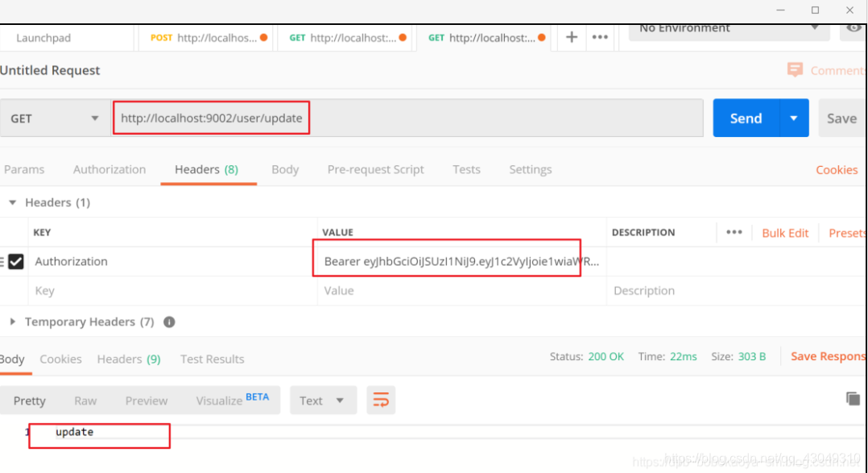Viewport: 868px width, 473px height.
Task: Select the Preview view tab
Action: 147,400
